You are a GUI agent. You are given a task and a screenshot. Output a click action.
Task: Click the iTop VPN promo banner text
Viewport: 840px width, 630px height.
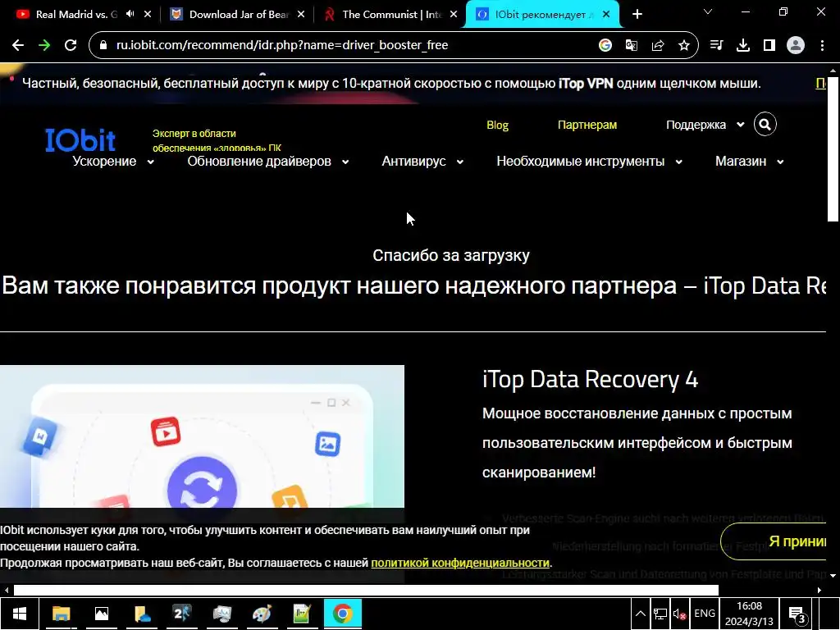pos(391,84)
